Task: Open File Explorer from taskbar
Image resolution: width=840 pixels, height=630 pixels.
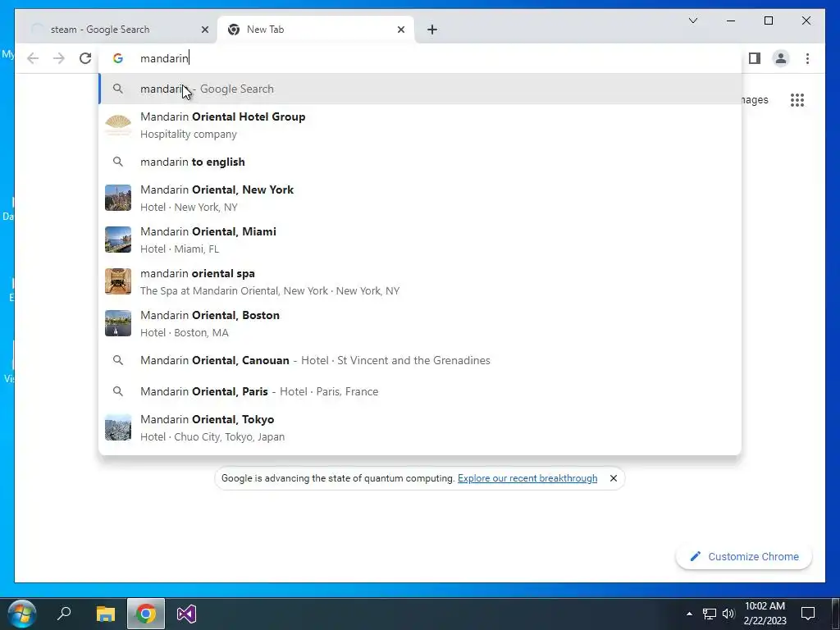Action: pyautogui.click(x=106, y=614)
